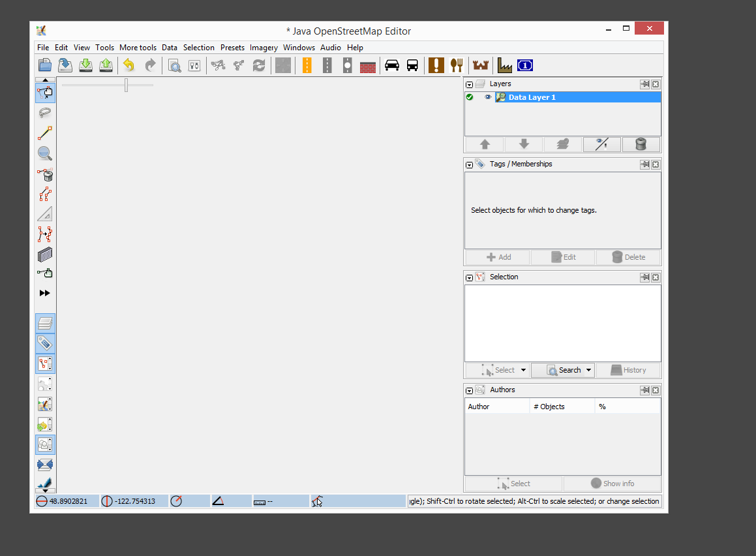
Task: Activate the Lasso selection mode
Action: click(44, 113)
